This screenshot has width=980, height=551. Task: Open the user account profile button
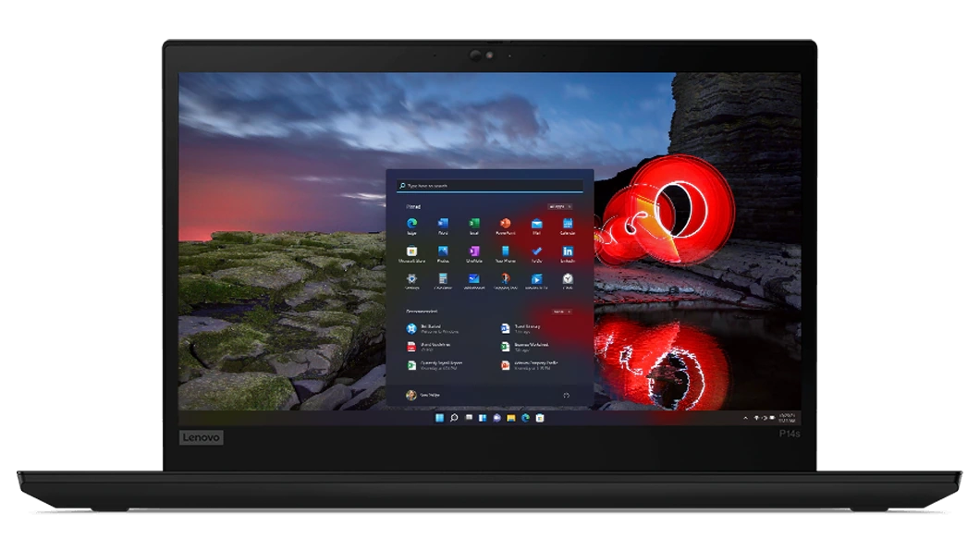pyautogui.click(x=411, y=395)
